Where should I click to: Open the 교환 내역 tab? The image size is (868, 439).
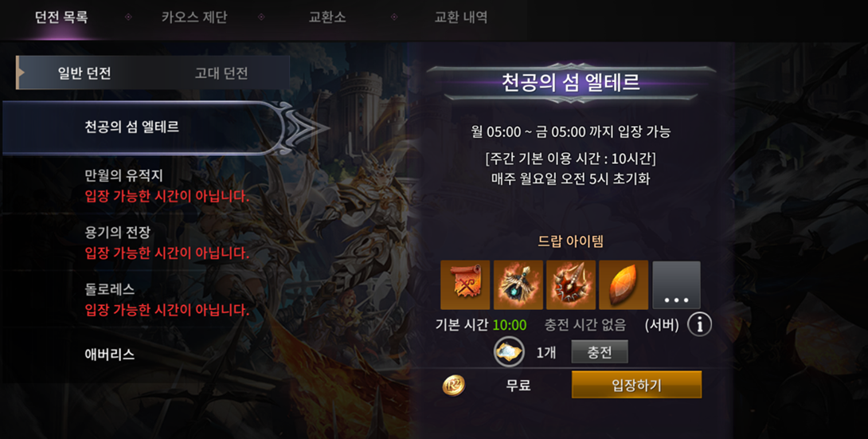click(460, 18)
